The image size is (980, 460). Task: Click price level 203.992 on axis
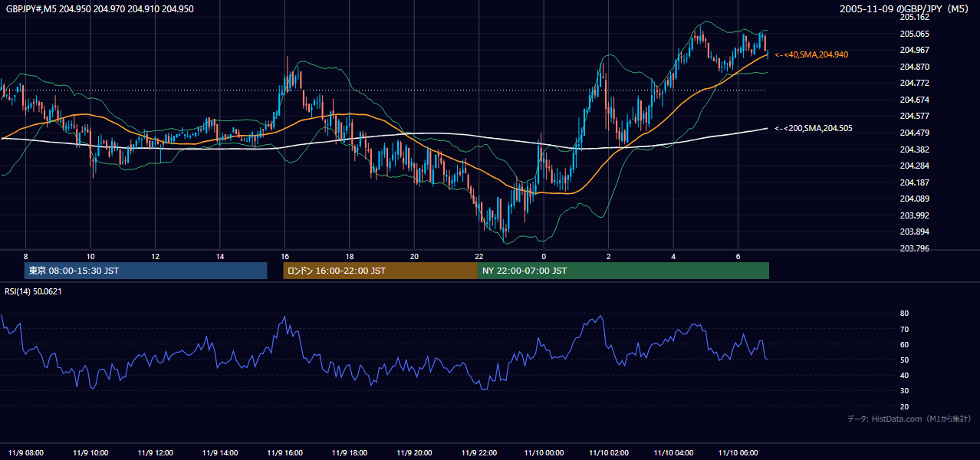pos(914,215)
